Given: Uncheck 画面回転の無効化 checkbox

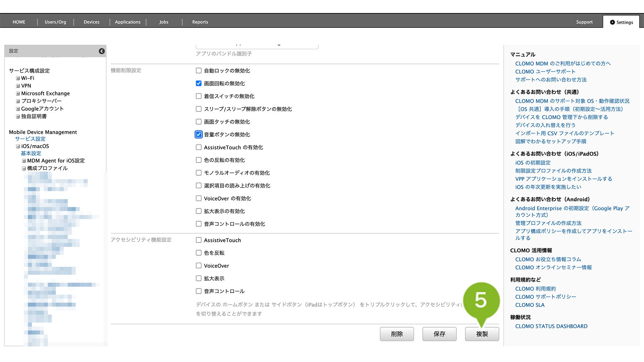Looking at the screenshot, I should pos(198,83).
